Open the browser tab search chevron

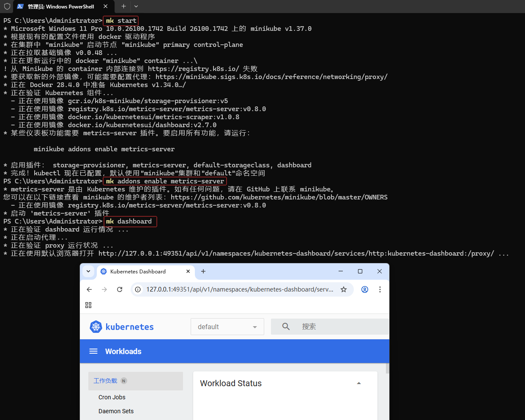coord(88,271)
